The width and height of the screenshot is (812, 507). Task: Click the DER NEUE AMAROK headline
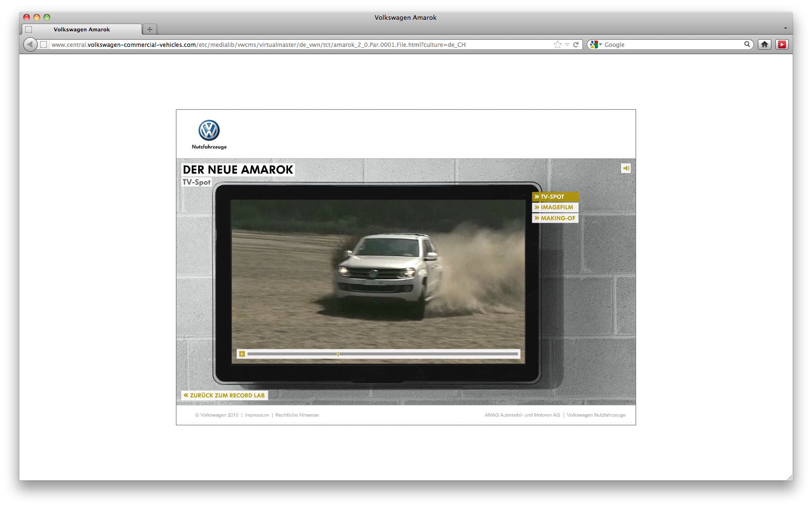pyautogui.click(x=238, y=170)
